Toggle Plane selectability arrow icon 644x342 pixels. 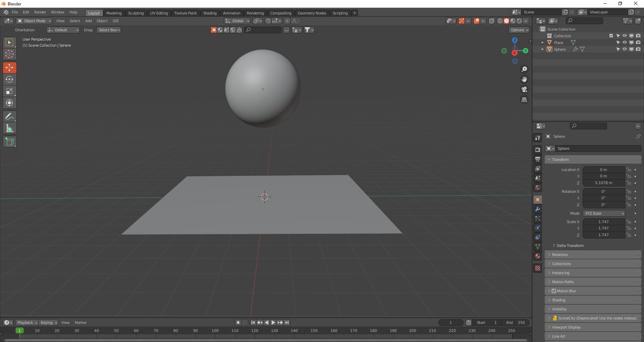[x=618, y=42]
